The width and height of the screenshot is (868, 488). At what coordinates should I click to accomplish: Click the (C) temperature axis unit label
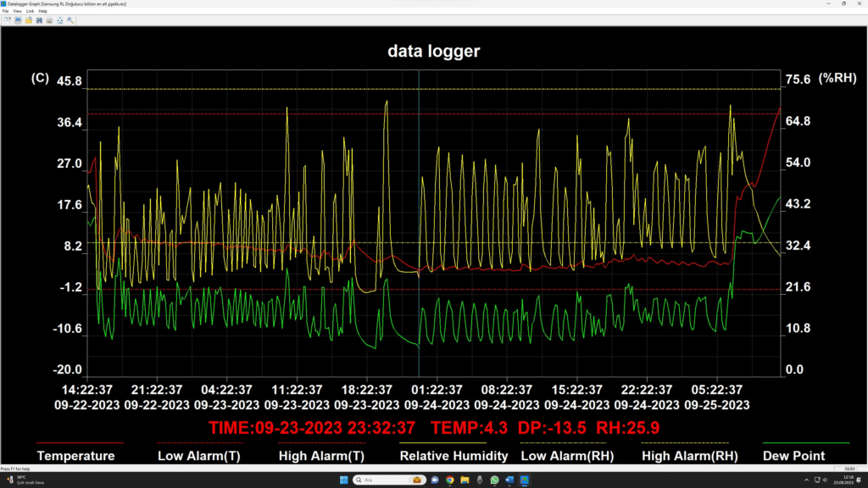coord(40,78)
